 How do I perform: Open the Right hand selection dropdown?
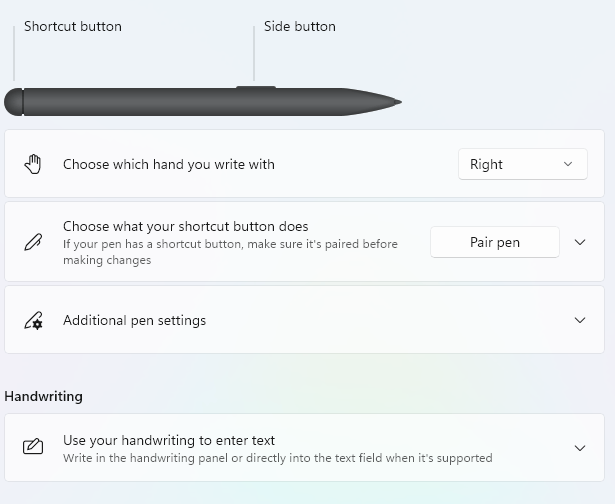(523, 164)
